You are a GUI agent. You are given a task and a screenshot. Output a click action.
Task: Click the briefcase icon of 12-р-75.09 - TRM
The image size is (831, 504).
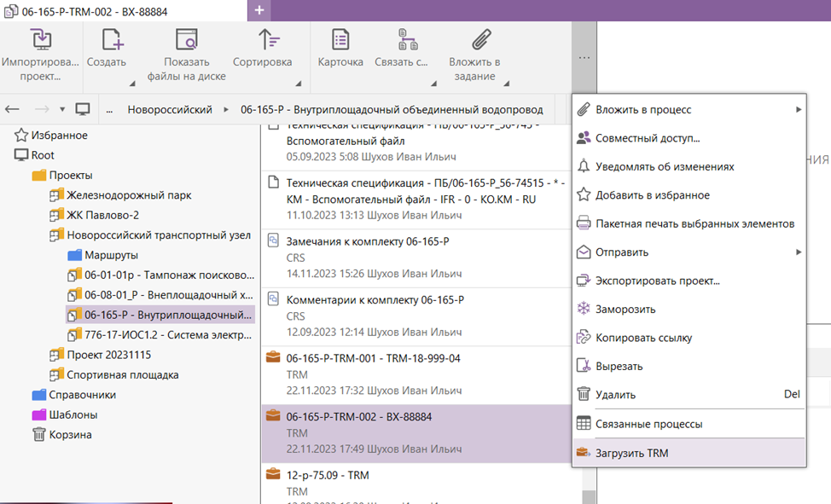click(273, 474)
